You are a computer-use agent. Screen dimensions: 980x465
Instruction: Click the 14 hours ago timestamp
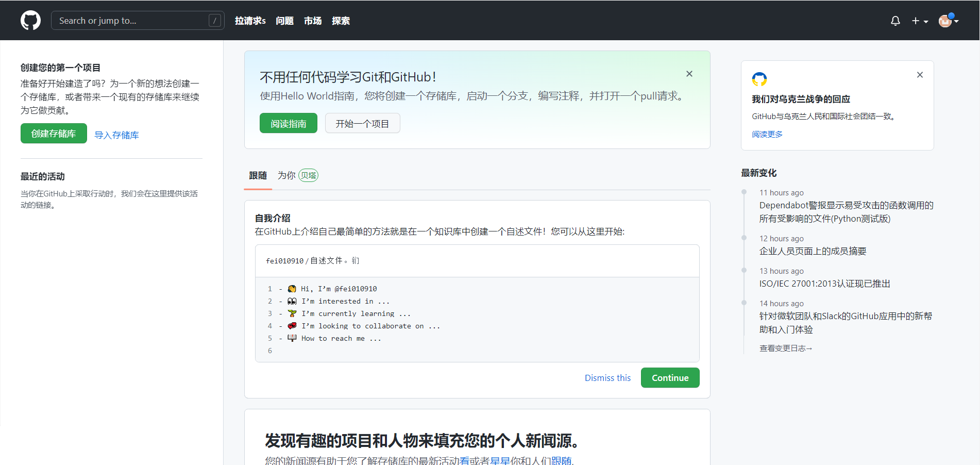coord(781,304)
